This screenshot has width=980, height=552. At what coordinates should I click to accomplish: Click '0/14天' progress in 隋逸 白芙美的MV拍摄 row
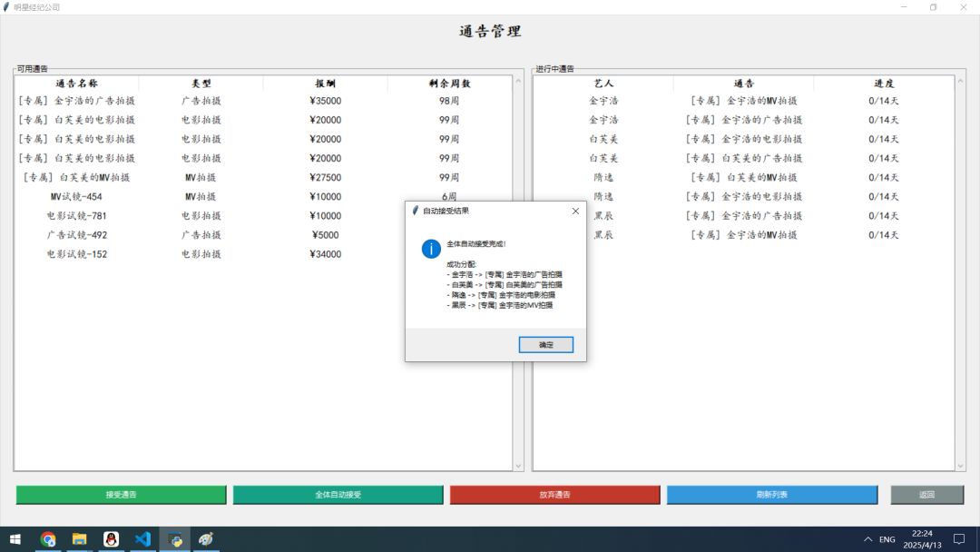(x=884, y=178)
